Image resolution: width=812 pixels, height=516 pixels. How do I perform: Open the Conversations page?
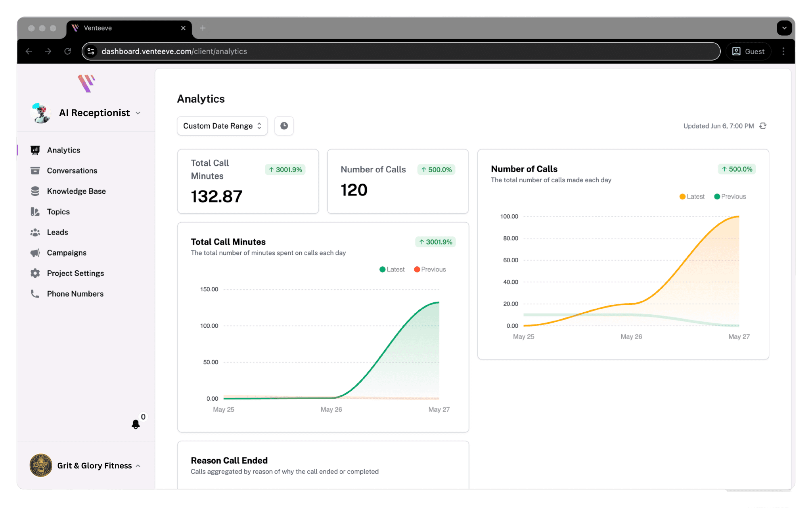click(72, 171)
